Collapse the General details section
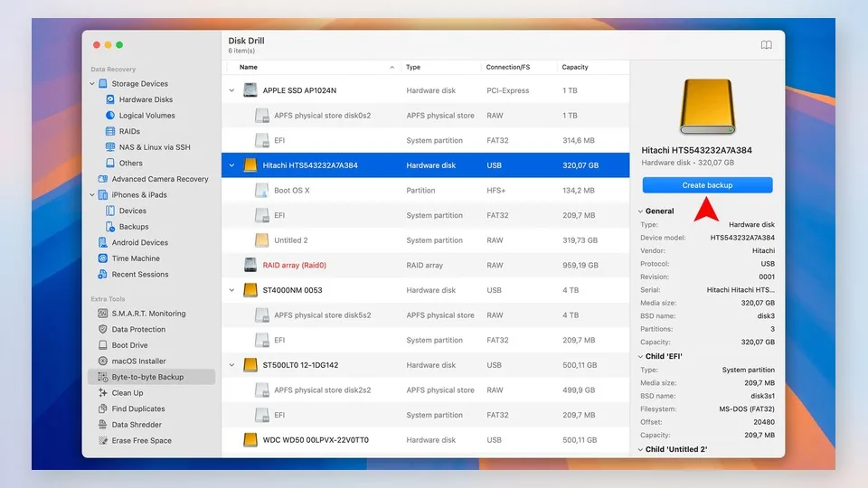The image size is (868, 488). [x=640, y=211]
